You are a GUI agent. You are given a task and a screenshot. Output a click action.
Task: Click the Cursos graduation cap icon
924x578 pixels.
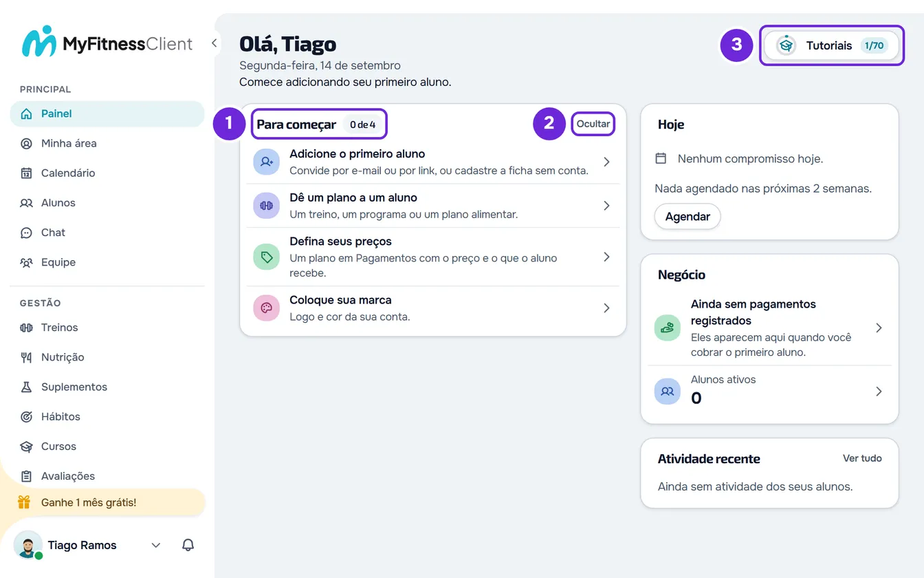(26, 447)
